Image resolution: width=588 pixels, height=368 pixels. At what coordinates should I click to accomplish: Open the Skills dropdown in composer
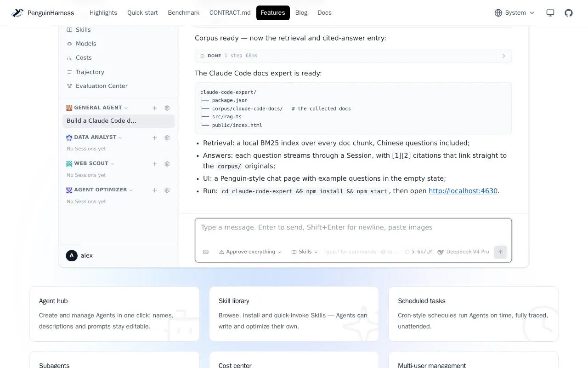coord(305,252)
